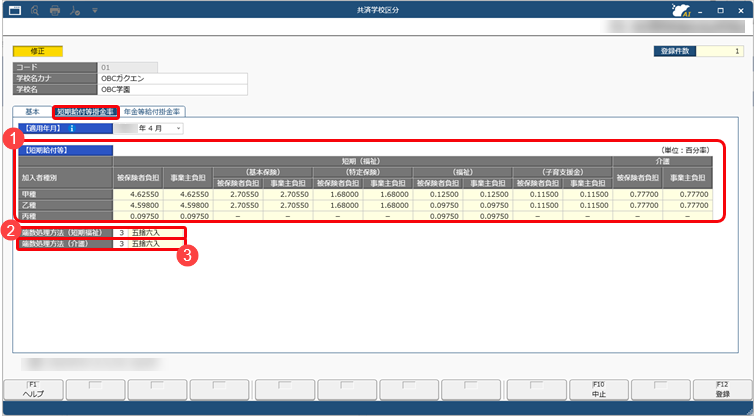754x416 pixels.
Task: Click the 加入者種別 column header
Action: tap(66, 177)
